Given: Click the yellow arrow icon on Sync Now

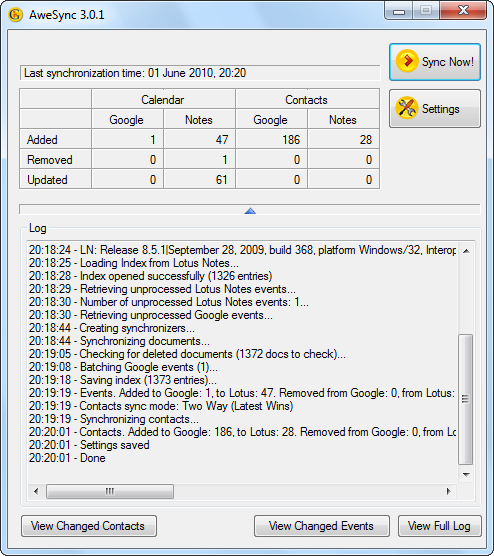Looking at the screenshot, I should pos(407,61).
